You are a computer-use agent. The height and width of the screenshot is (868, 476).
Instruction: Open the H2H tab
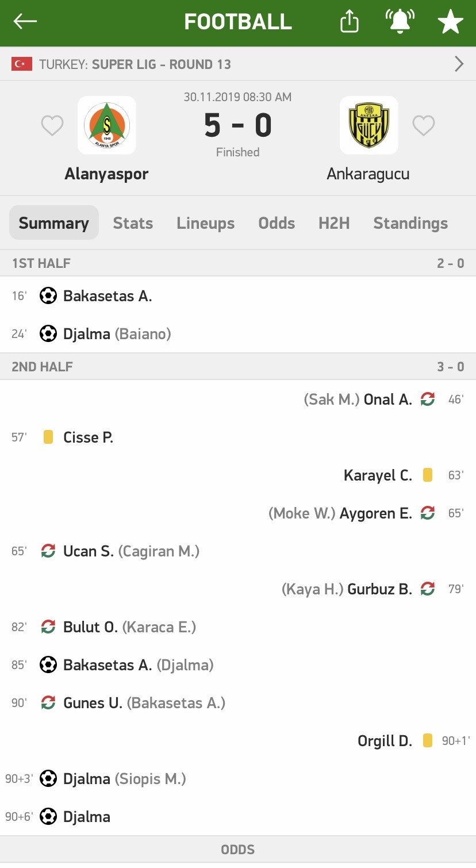(x=334, y=223)
